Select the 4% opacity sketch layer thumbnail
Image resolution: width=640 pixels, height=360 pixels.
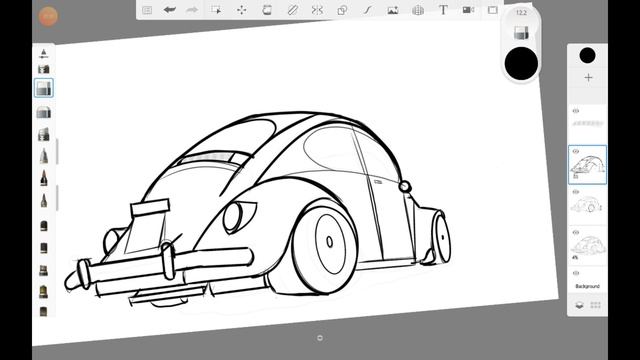point(587,246)
